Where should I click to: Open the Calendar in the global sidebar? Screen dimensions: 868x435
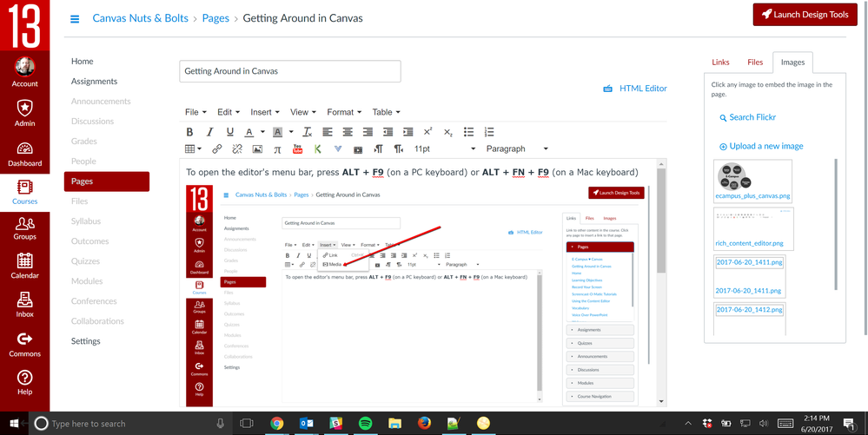[24, 266]
